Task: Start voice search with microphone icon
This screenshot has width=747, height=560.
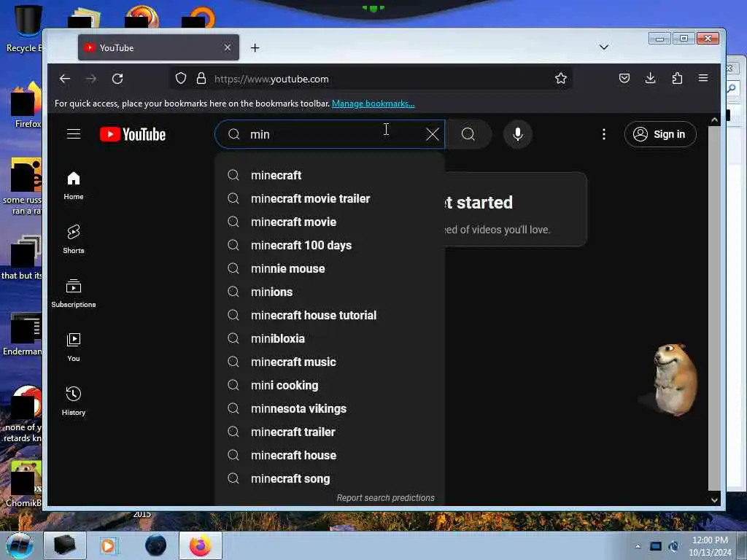Action: [518, 134]
